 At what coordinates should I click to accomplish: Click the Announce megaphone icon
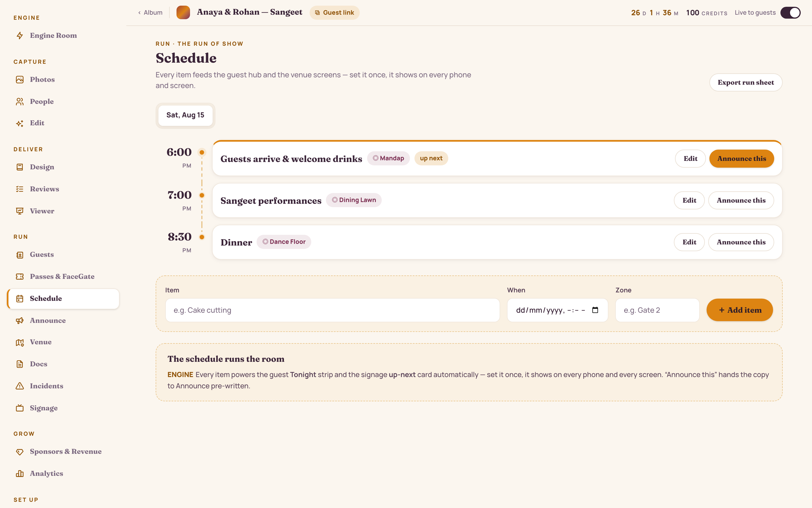(20, 321)
